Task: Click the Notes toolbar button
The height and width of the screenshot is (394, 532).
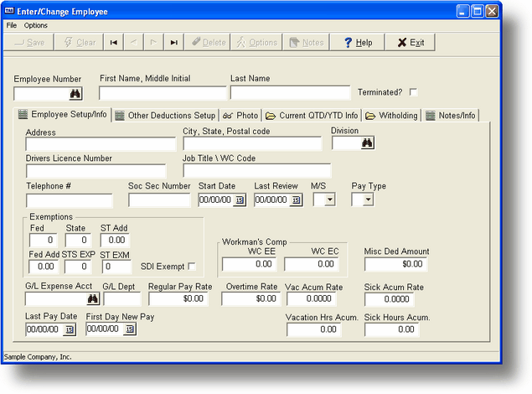Action: tap(306, 43)
